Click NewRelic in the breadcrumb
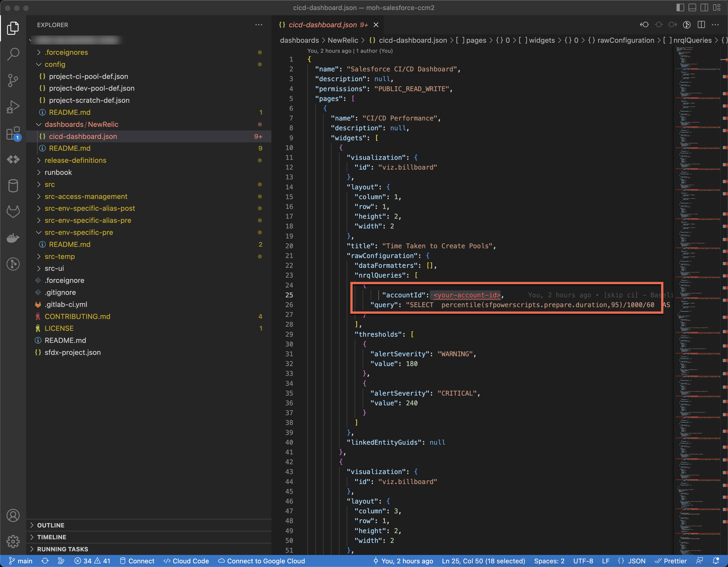 343,40
